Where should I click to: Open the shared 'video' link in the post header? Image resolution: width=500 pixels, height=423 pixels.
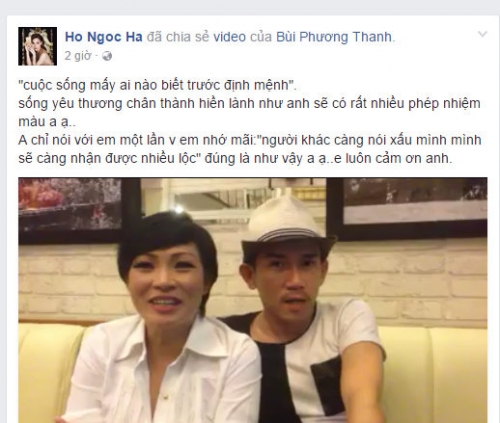coord(230,37)
